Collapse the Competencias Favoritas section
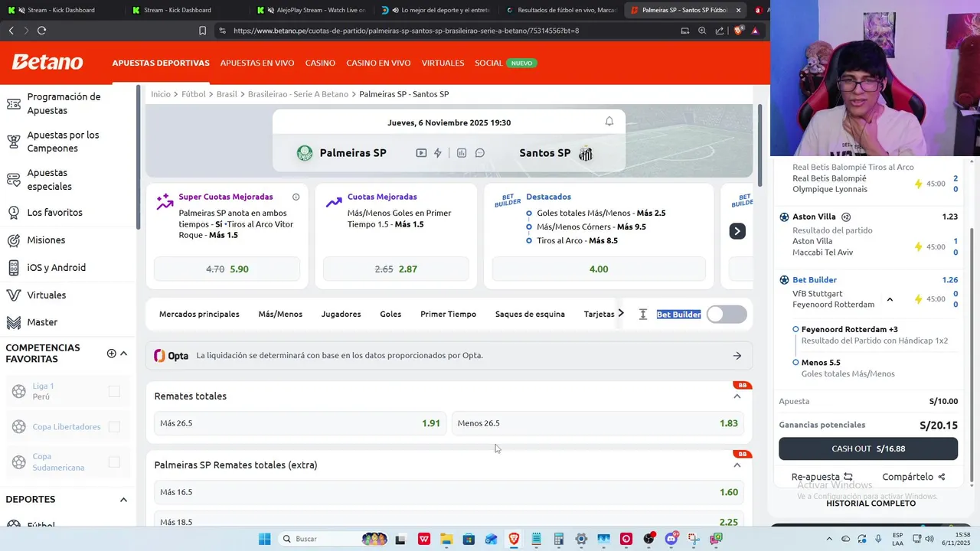The image size is (980, 551). [123, 354]
